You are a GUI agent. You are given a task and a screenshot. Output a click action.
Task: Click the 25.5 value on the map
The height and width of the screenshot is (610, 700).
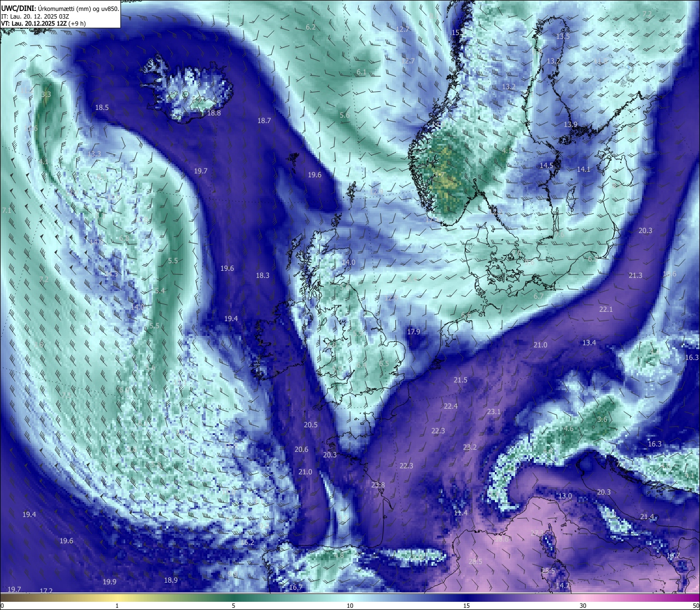click(548, 571)
